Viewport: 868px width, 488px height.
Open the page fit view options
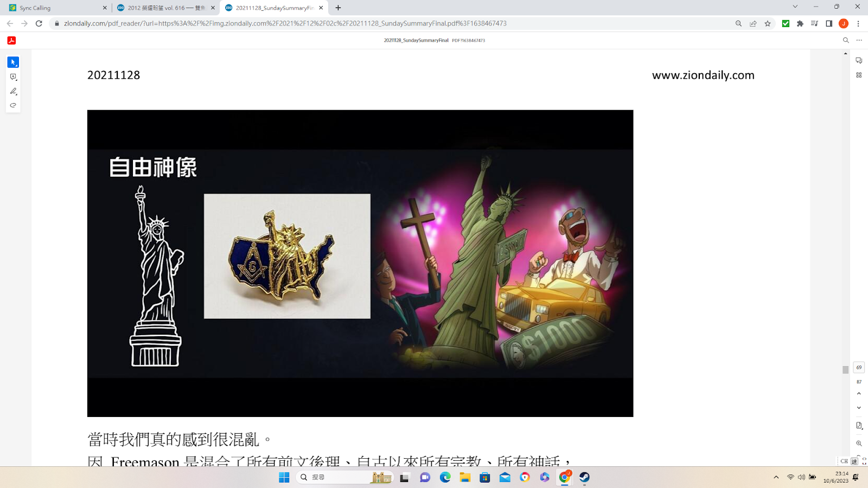pyautogui.click(x=859, y=426)
